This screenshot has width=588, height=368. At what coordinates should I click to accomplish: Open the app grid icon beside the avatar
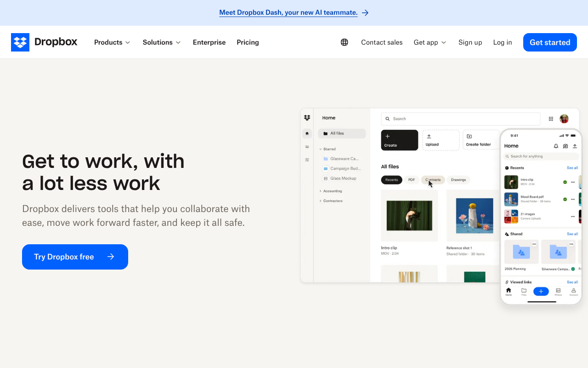click(x=551, y=119)
